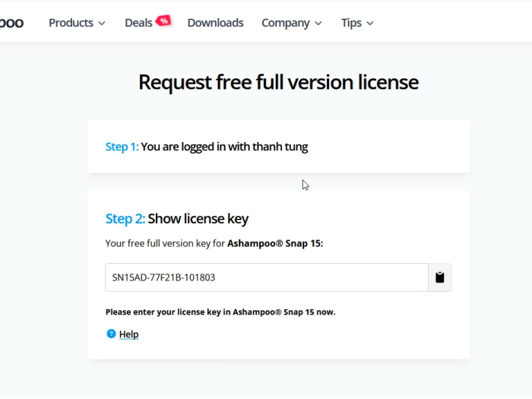
Task: Expand the Tips menu chevron
Action: (370, 24)
